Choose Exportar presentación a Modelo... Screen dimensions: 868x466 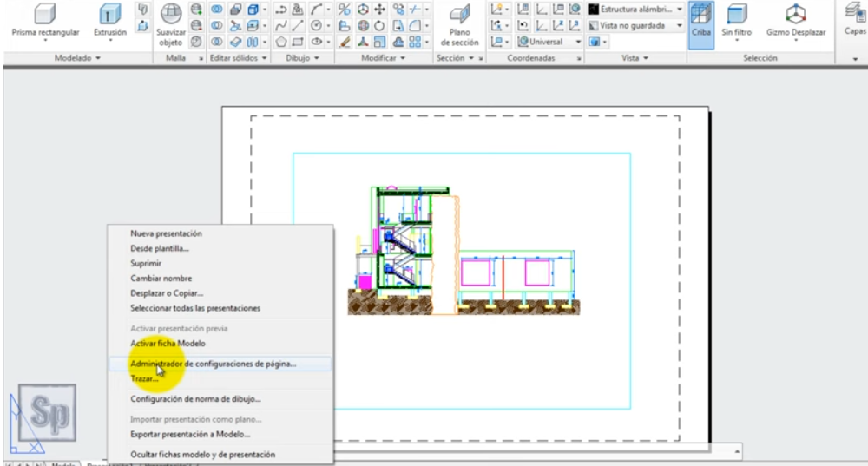(x=190, y=435)
